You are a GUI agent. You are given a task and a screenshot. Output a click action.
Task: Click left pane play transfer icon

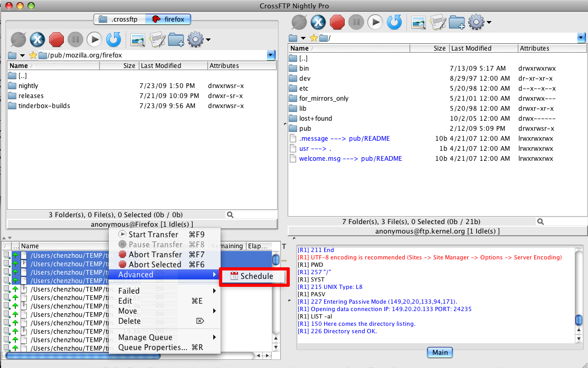[94, 40]
